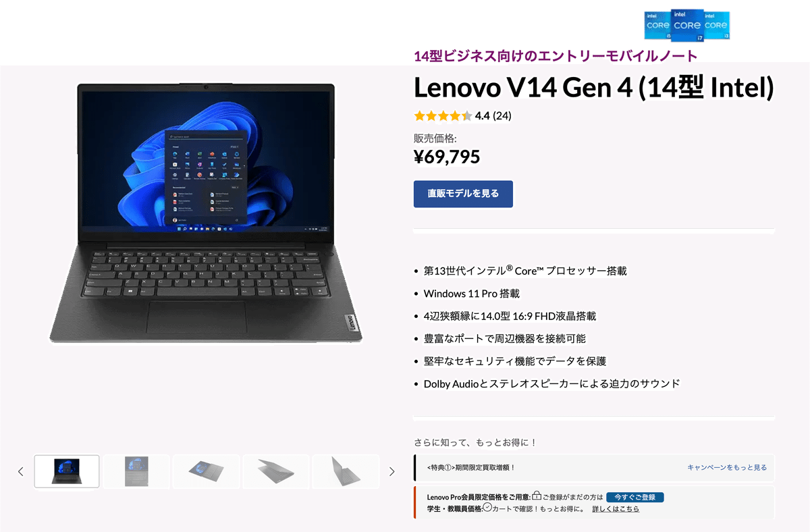Open the キャンペーンをもっと見る link
Viewport: 810px width, 532px height.
[727, 467]
